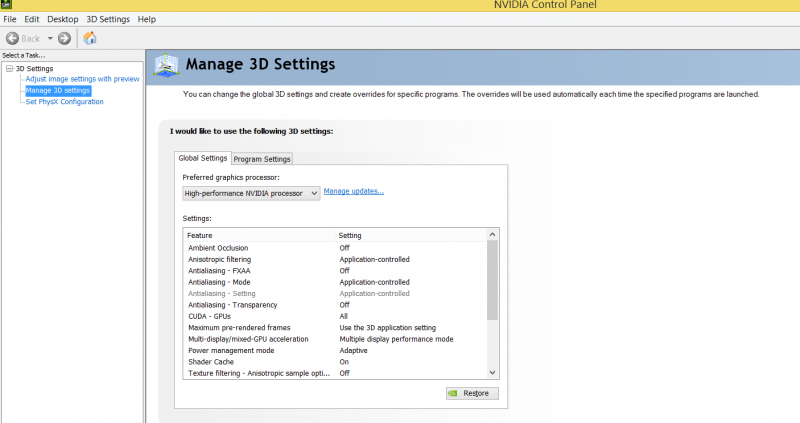Select the Ambient Occlusion row
The height and width of the screenshot is (423, 800).
tap(335, 248)
